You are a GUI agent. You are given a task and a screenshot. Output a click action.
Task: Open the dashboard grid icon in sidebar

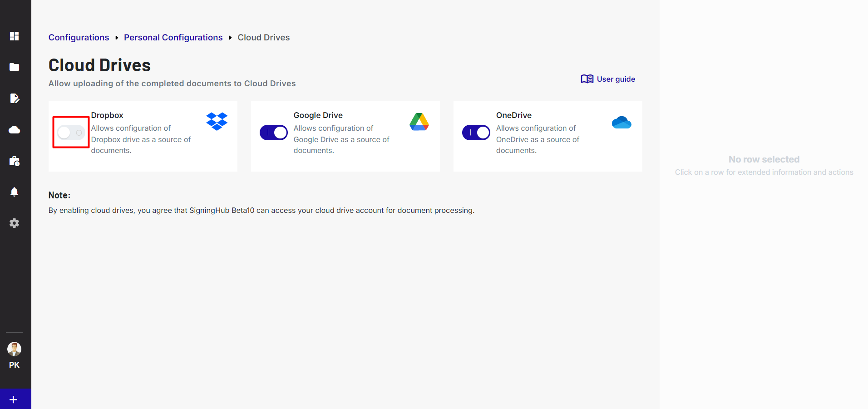tap(15, 36)
